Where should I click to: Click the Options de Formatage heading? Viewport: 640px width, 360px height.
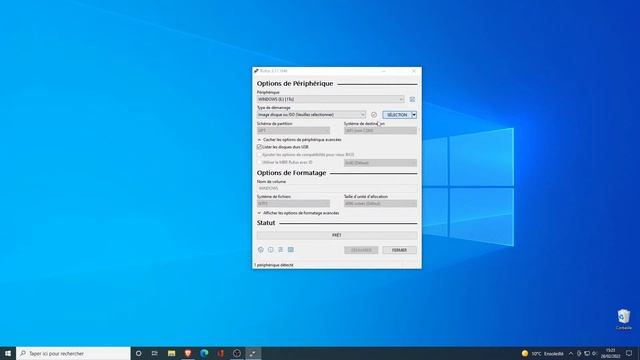tap(291, 173)
